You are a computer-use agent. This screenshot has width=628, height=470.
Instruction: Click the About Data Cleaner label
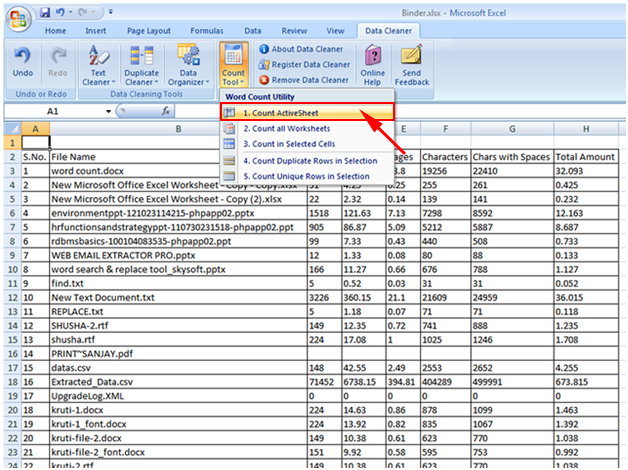click(307, 49)
